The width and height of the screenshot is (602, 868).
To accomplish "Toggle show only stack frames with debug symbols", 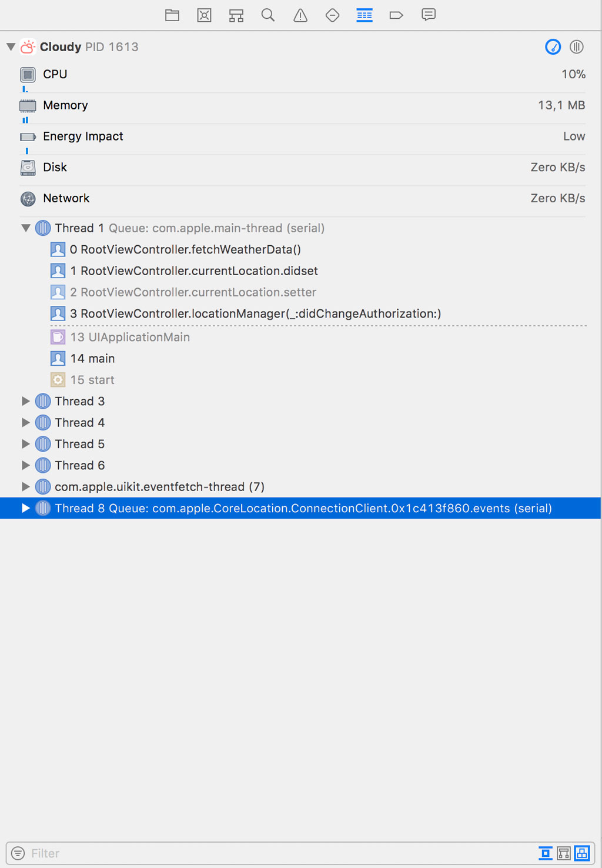I will pyautogui.click(x=544, y=853).
